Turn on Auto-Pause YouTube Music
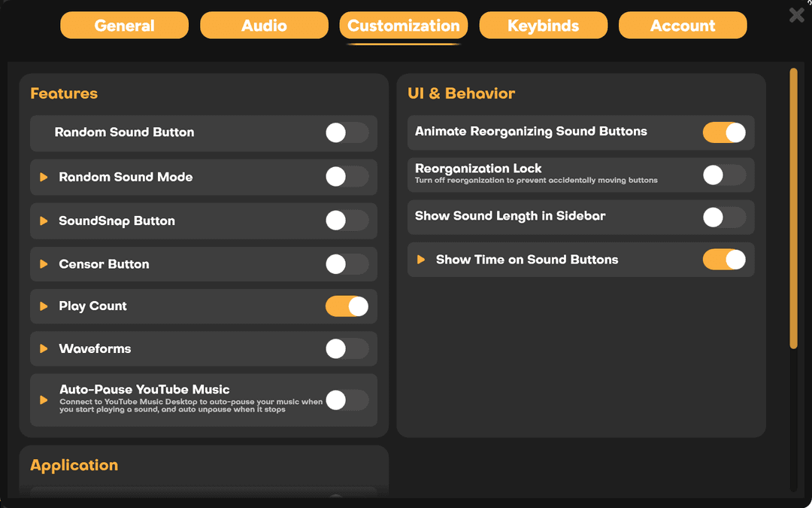The height and width of the screenshot is (508, 812). pyautogui.click(x=347, y=400)
